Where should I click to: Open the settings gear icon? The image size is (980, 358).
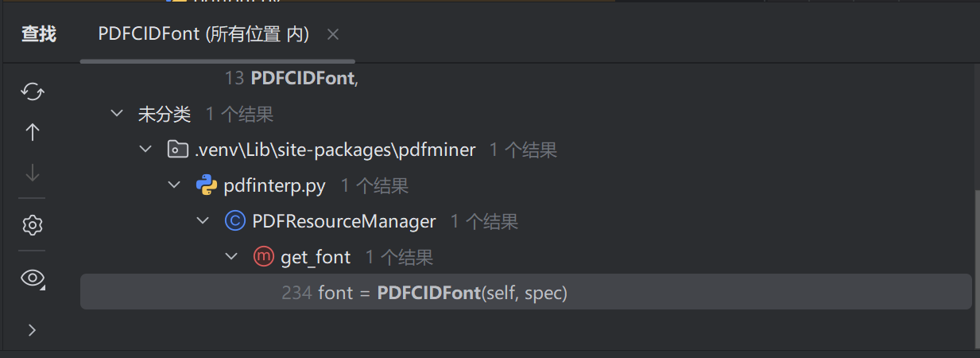(x=33, y=225)
